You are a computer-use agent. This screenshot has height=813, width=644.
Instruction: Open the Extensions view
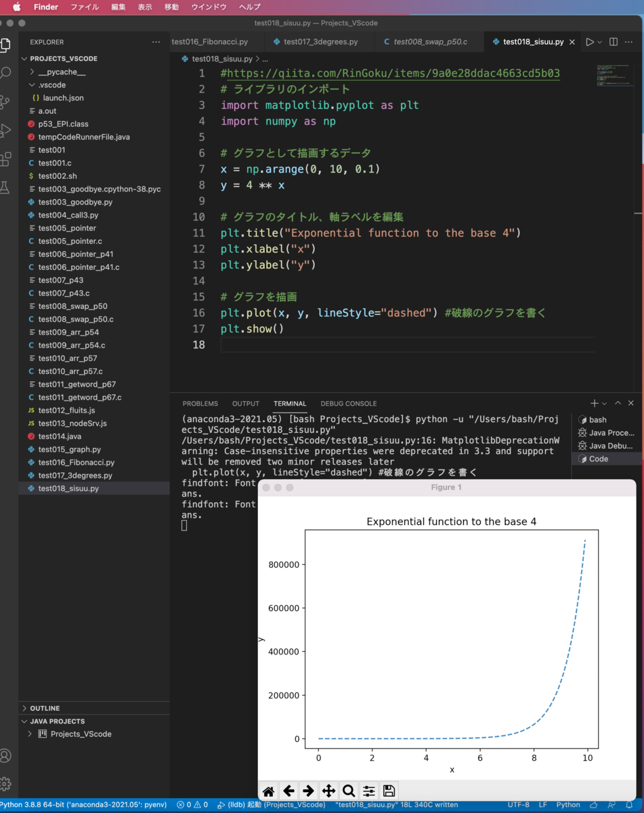click(5, 159)
